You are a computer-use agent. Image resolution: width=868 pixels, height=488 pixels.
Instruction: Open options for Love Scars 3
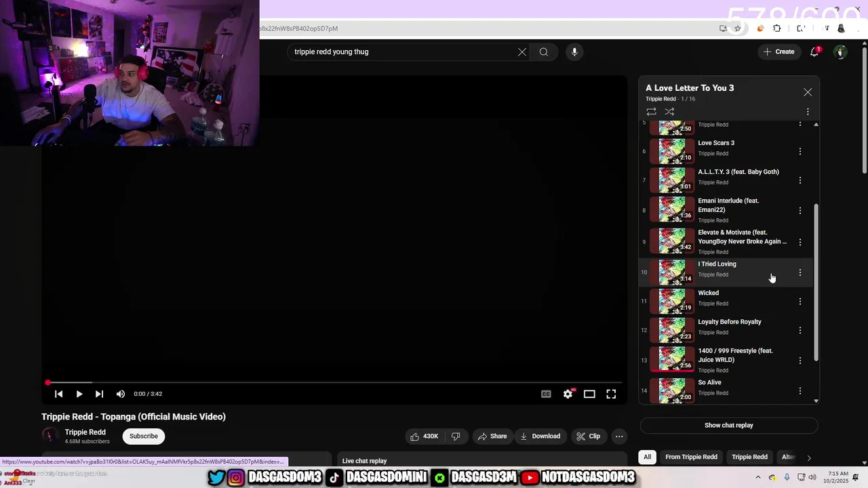(x=800, y=151)
